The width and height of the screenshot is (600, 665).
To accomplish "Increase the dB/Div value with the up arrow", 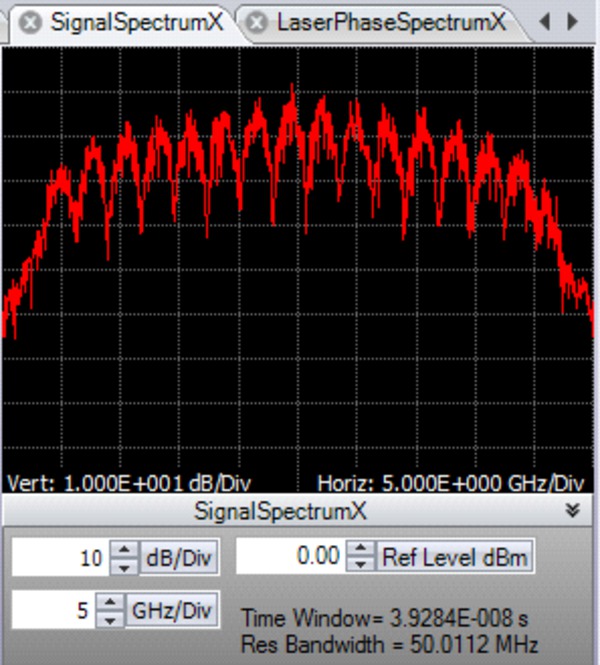I will [123, 550].
